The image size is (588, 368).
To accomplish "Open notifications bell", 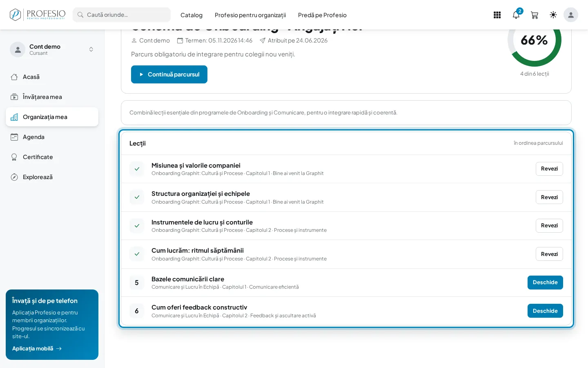I will point(516,15).
